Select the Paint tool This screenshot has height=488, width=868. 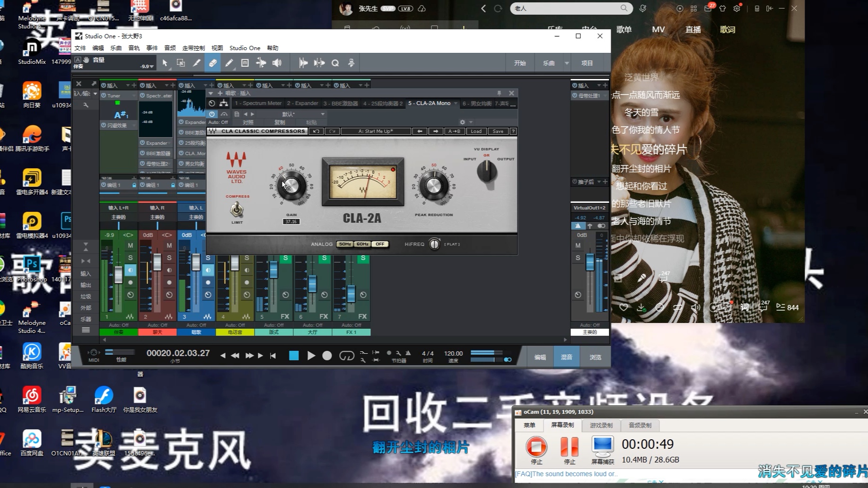click(229, 62)
